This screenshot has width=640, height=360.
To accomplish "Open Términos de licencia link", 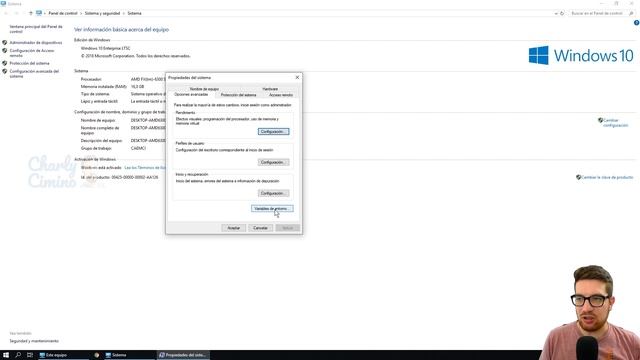I will 145,168.
